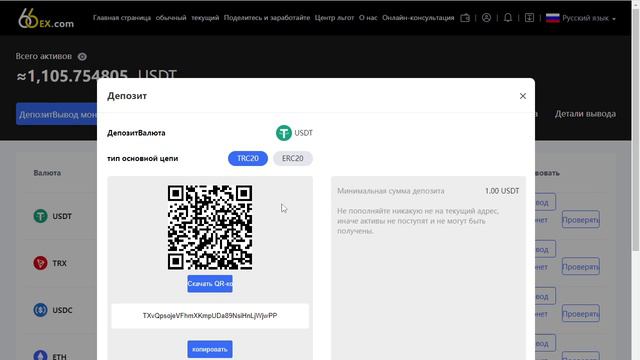This screenshot has width=640, height=360.
Task: Click the download app icon in header
Action: [x=529, y=18]
